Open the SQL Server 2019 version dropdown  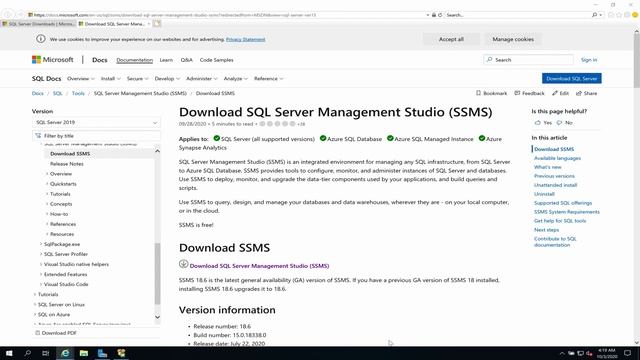[x=96, y=122]
